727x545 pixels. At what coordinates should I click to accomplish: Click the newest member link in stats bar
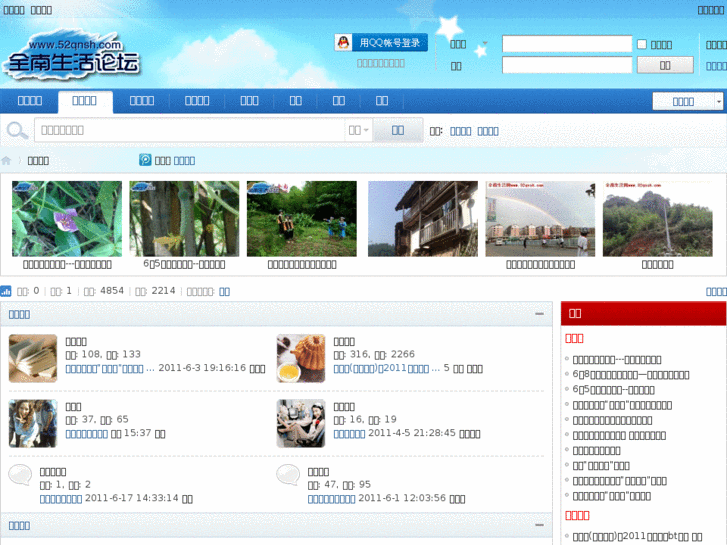point(224,291)
